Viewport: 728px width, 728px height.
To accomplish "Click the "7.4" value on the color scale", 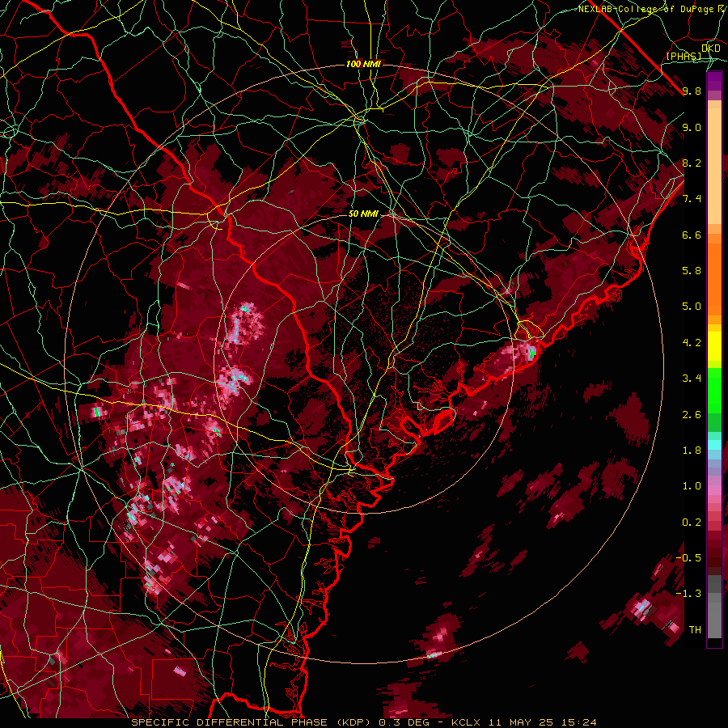I will (692, 199).
